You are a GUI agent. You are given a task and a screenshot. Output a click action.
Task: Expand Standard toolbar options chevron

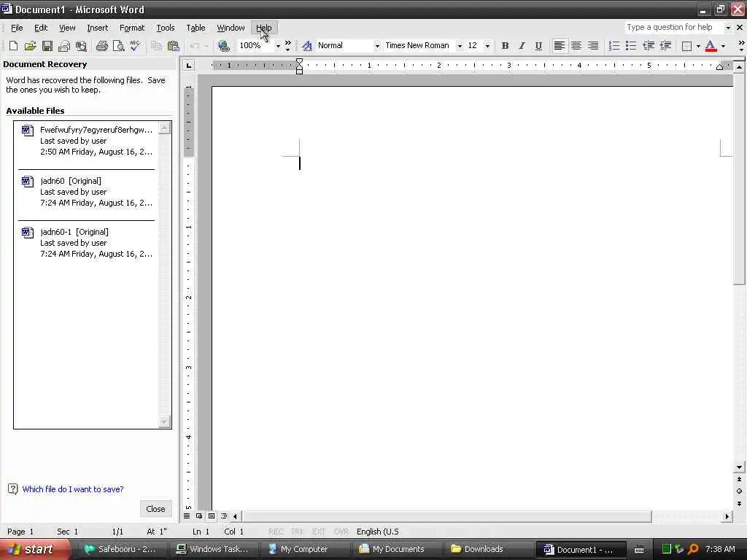click(287, 46)
